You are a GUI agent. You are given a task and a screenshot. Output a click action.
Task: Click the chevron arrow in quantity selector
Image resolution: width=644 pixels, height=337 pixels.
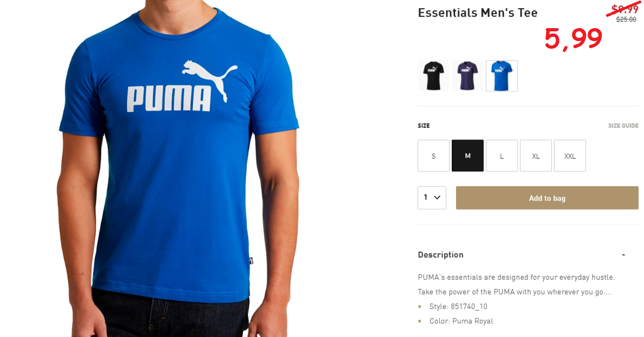pyautogui.click(x=437, y=197)
